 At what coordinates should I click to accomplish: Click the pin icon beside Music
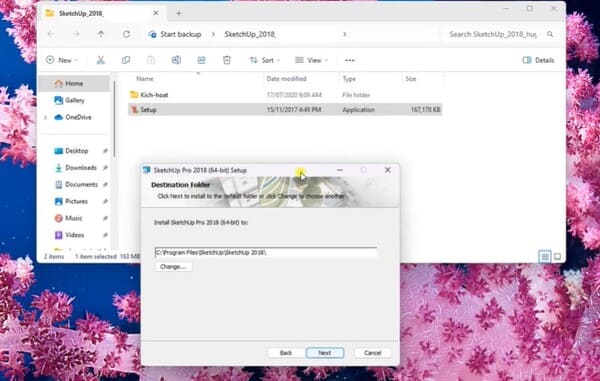[105, 218]
